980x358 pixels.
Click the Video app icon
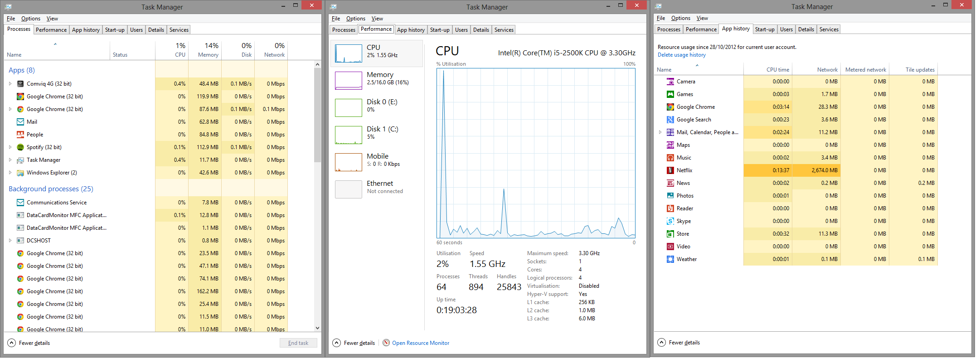(670, 247)
